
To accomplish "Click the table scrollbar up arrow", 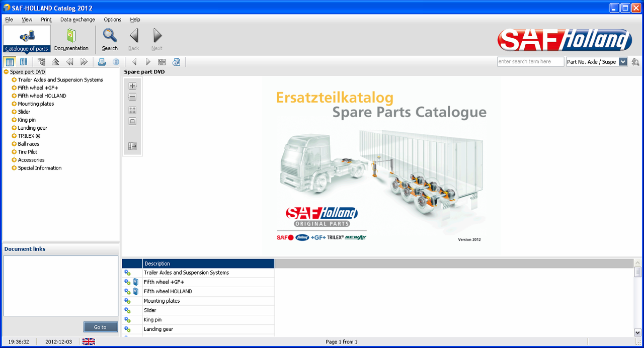I will pos(637,263).
